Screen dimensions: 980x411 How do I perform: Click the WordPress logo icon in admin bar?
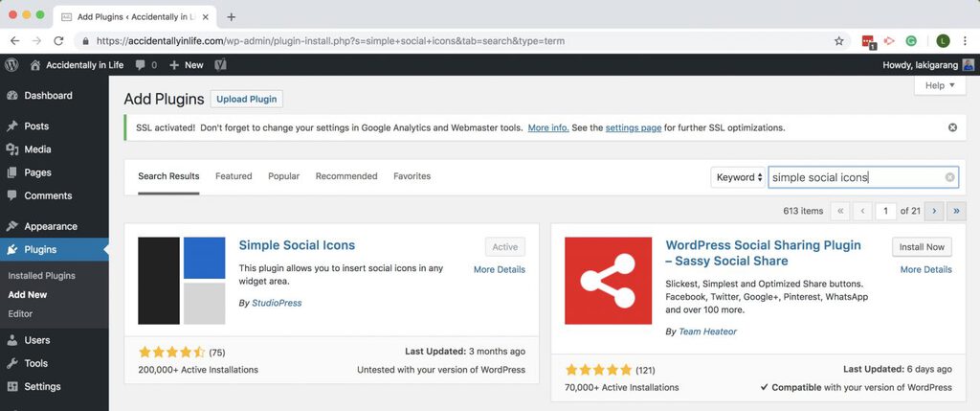point(12,65)
